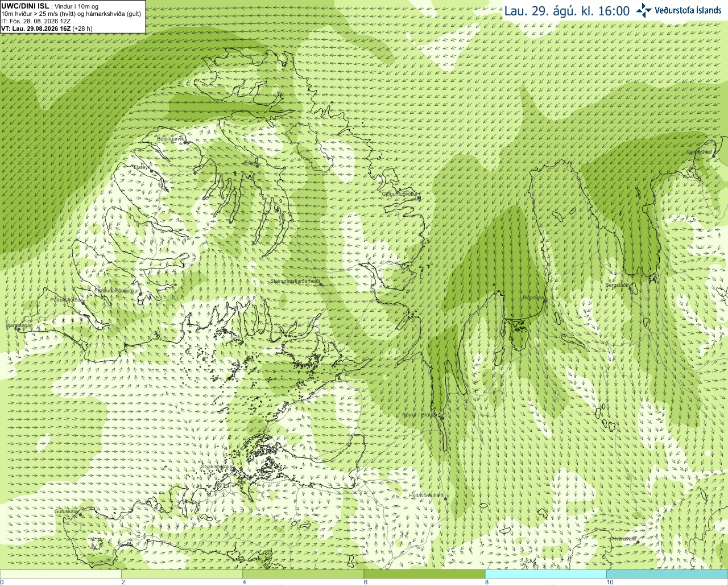728x586 pixels.
Task: Select the Holtavörðuheiði station marker
Action: click(445, 499)
